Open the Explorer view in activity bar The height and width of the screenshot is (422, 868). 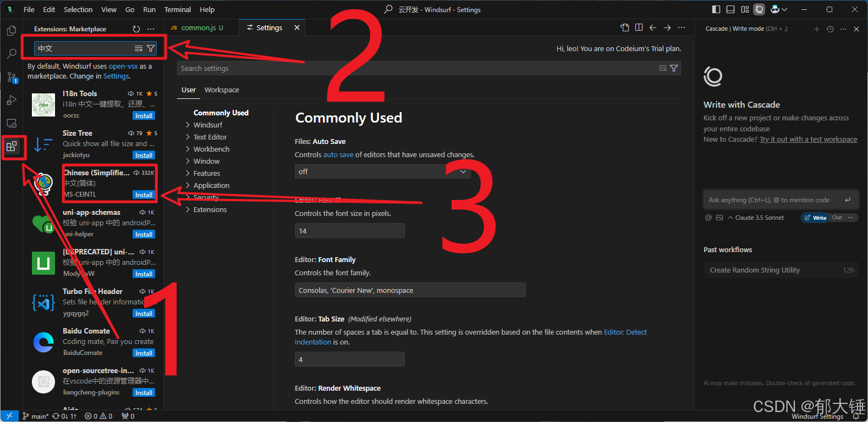(12, 31)
